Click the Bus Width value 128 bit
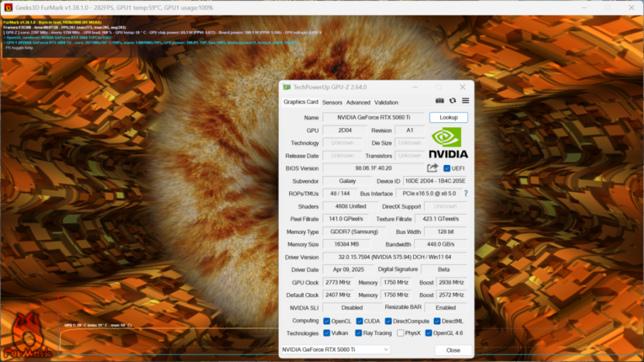This screenshot has width=644, height=362. click(445, 232)
